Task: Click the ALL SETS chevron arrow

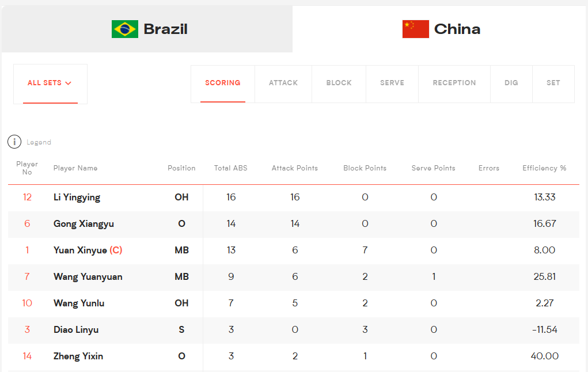Action: pyautogui.click(x=69, y=83)
